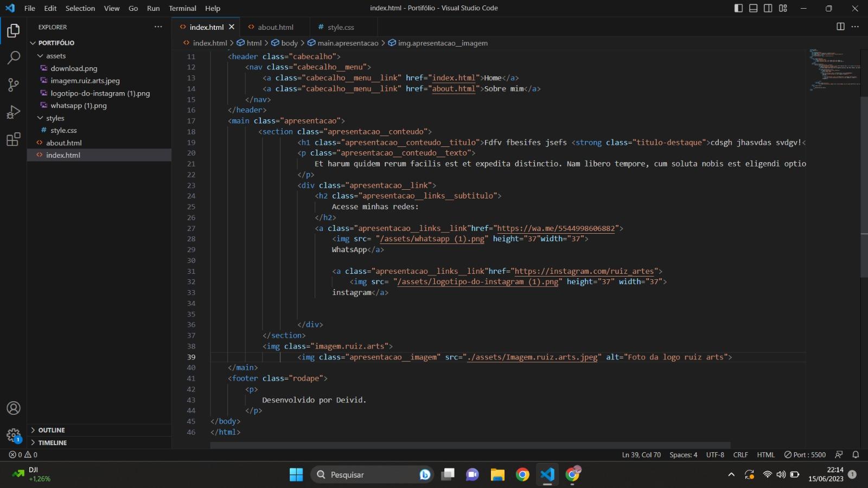
Task: Toggle secondary side bar visibility
Action: 768,8
